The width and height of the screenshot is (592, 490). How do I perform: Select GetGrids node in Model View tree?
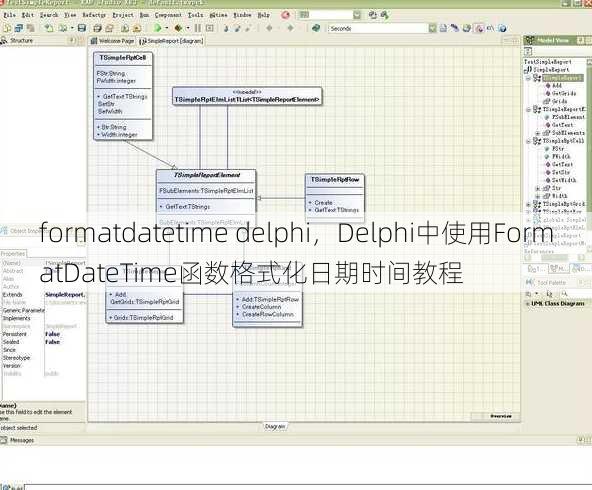(564, 93)
